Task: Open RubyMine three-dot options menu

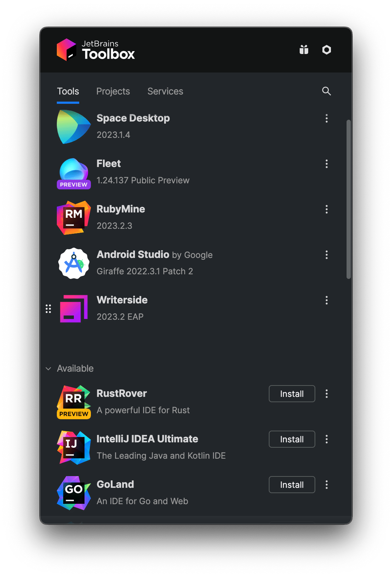Action: pyautogui.click(x=327, y=209)
